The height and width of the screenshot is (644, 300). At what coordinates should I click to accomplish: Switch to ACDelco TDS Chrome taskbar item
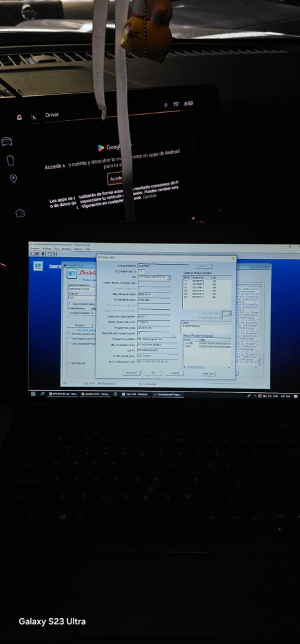[x=95, y=394]
